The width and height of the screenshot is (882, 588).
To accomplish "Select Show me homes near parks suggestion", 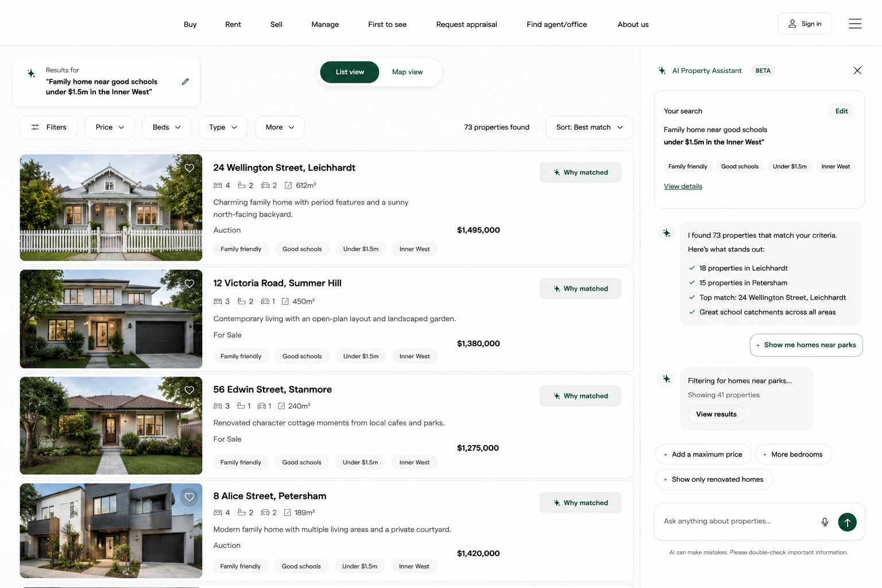I will pyautogui.click(x=806, y=345).
